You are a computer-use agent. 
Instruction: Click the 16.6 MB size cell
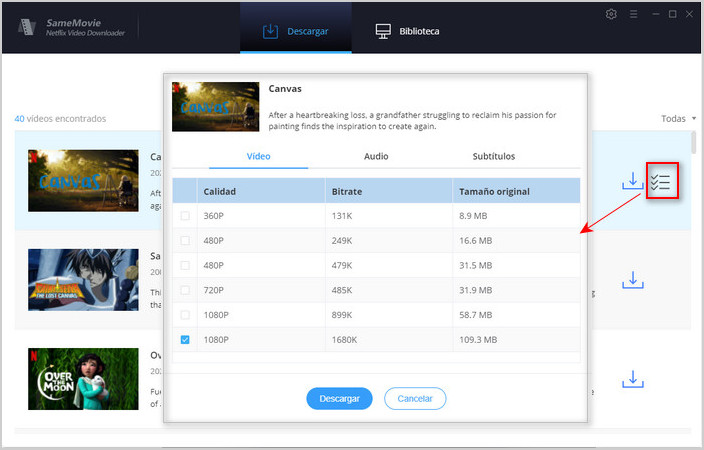(516, 241)
